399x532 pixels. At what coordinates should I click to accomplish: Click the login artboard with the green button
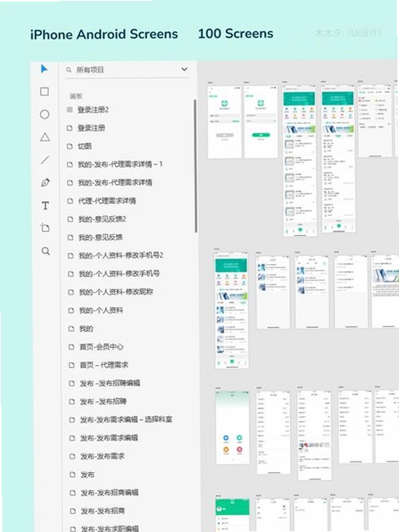pos(261,122)
